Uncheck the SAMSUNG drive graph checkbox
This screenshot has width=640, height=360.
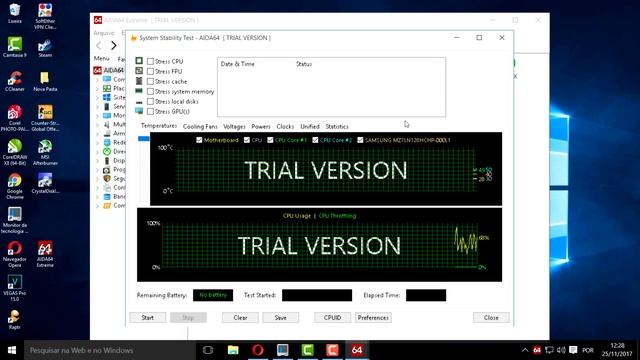point(360,140)
